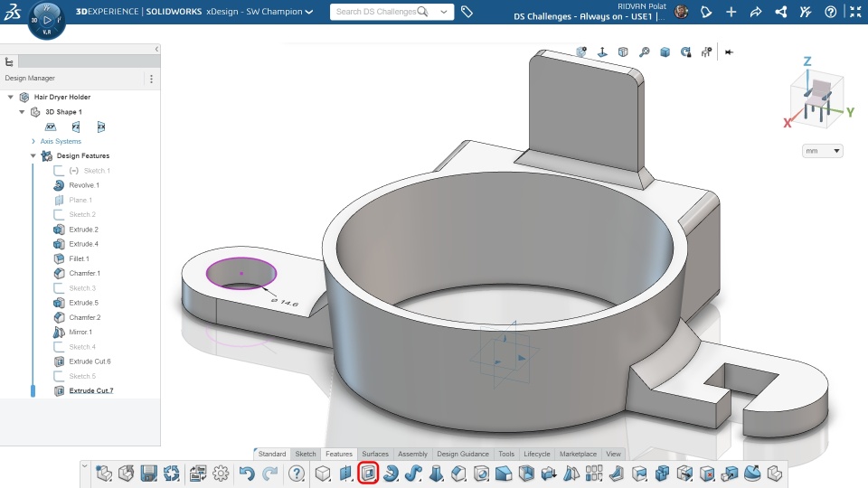Collapse the Design Features node
The width and height of the screenshot is (868, 488).
pyautogui.click(x=33, y=155)
